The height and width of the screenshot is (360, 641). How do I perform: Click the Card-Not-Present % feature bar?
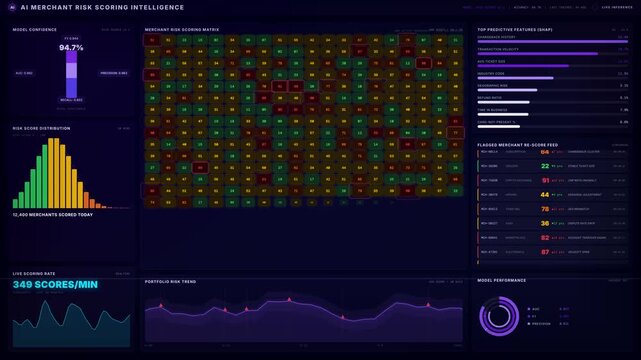(499, 127)
